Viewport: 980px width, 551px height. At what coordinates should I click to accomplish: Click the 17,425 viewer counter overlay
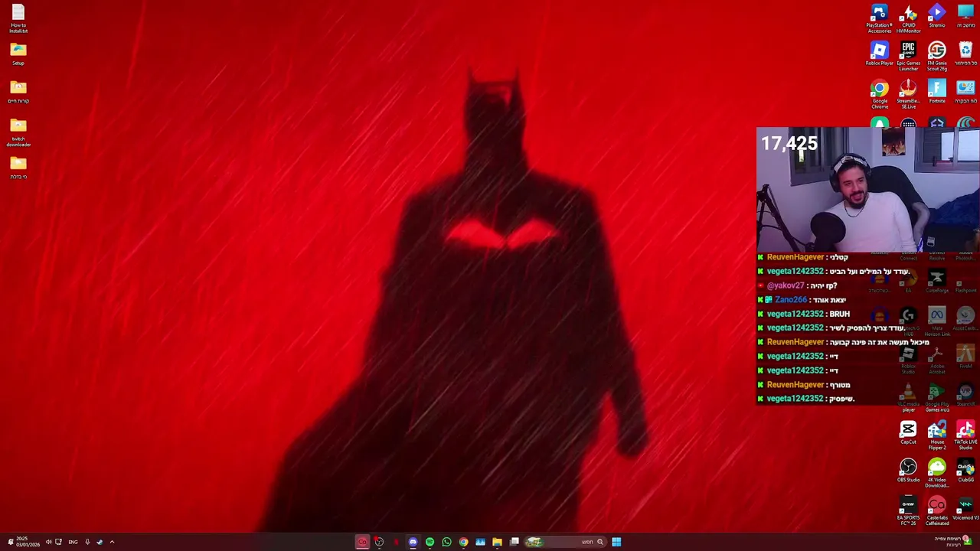tap(789, 144)
